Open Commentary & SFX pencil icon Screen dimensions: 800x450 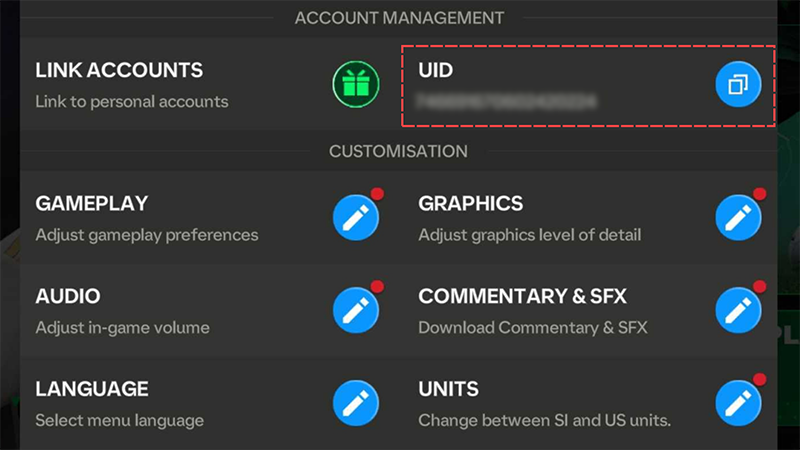738,310
